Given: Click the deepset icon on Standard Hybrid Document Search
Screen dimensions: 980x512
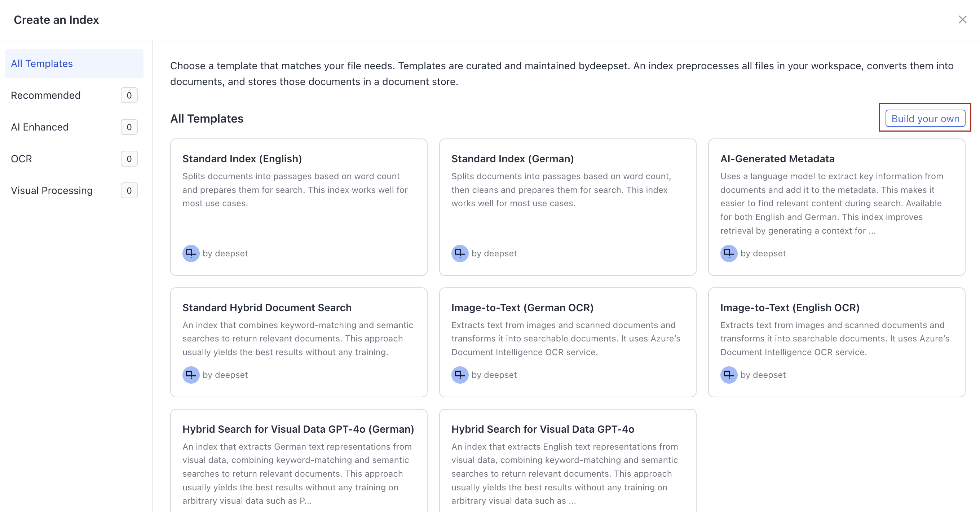Looking at the screenshot, I should 191,375.
